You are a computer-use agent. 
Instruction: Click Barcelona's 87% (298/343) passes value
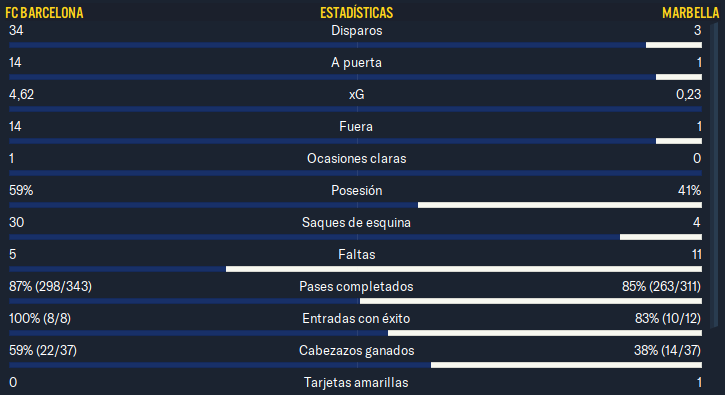tap(50, 286)
